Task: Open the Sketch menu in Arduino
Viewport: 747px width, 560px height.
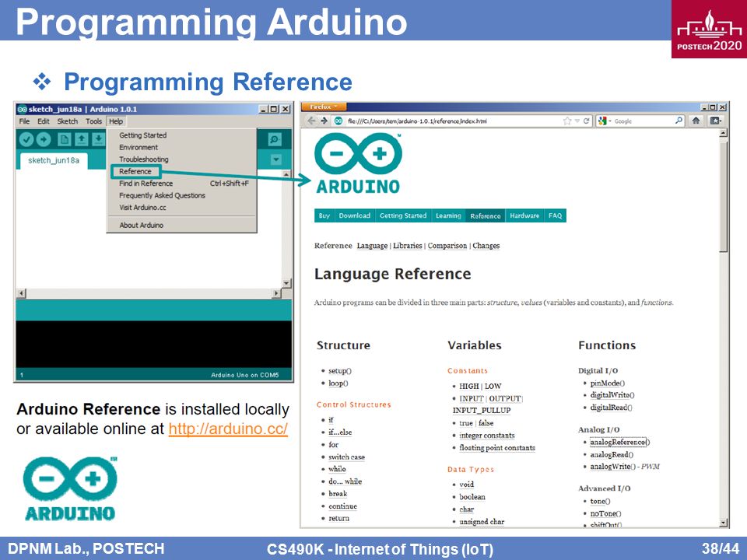Action: point(67,121)
